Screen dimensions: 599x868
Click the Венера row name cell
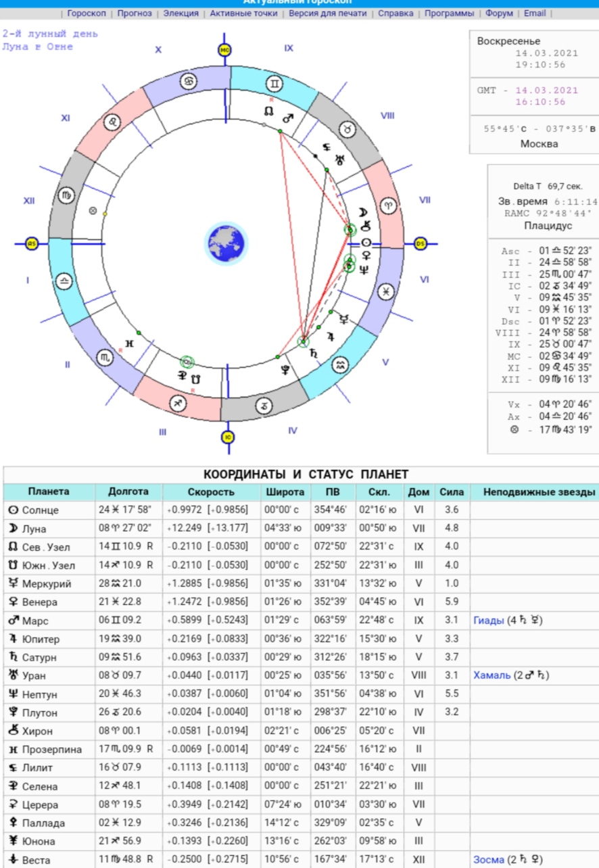coord(48,602)
